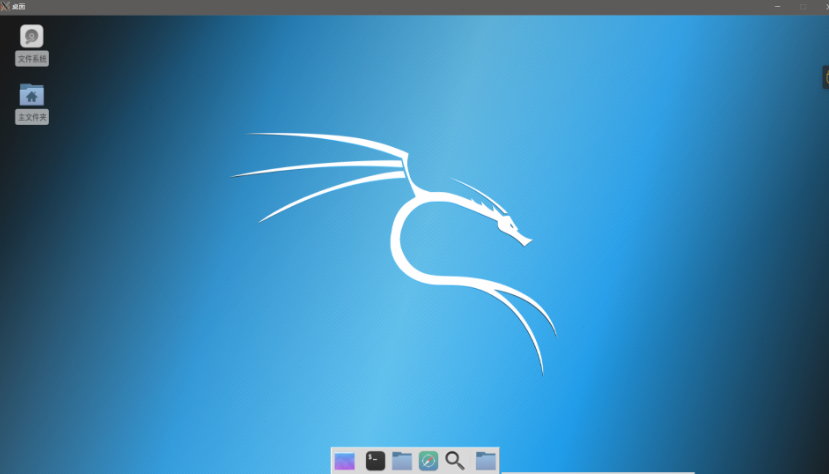Click the purple show-desktop icon in the dock
The width and height of the screenshot is (829, 474).
pyautogui.click(x=345, y=461)
